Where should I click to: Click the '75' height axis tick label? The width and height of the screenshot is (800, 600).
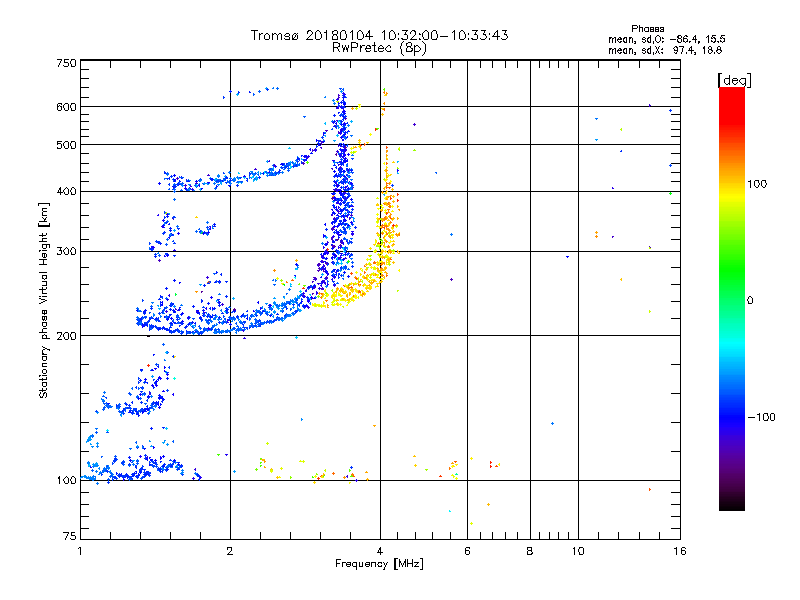[70, 536]
